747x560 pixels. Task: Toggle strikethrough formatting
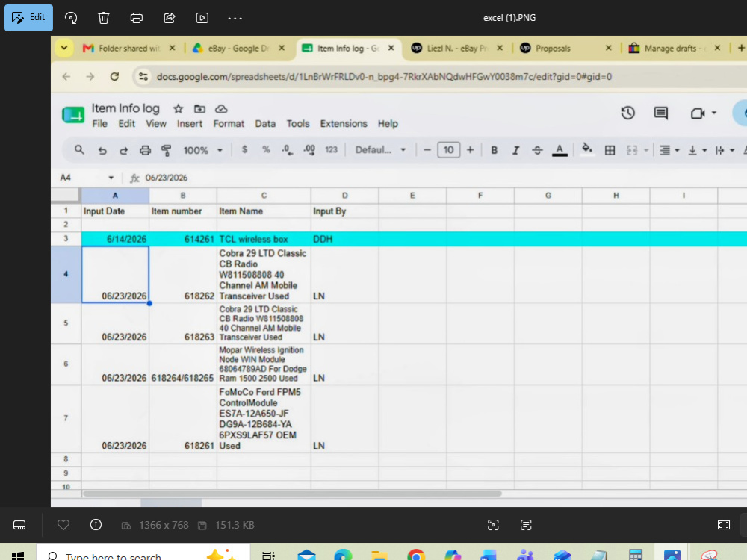[x=537, y=150]
